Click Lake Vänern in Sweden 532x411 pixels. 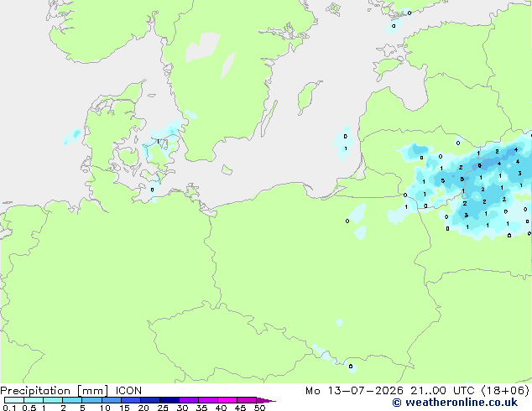pos(203,47)
